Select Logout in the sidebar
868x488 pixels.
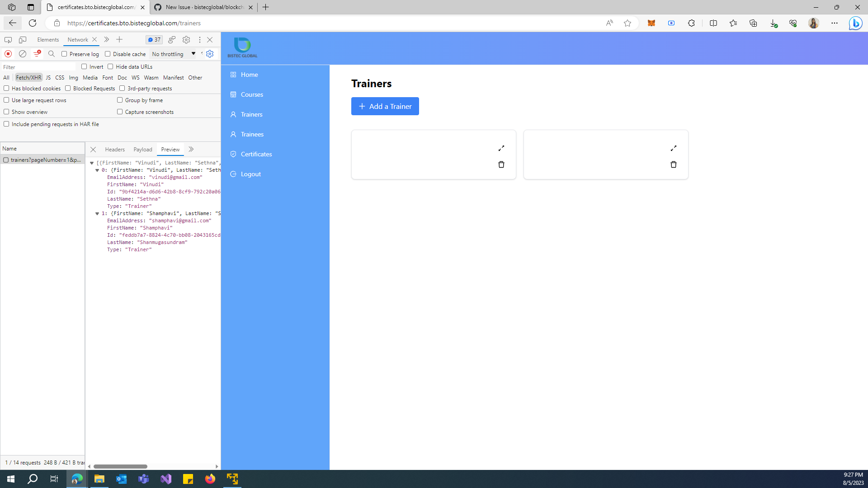[x=250, y=174]
